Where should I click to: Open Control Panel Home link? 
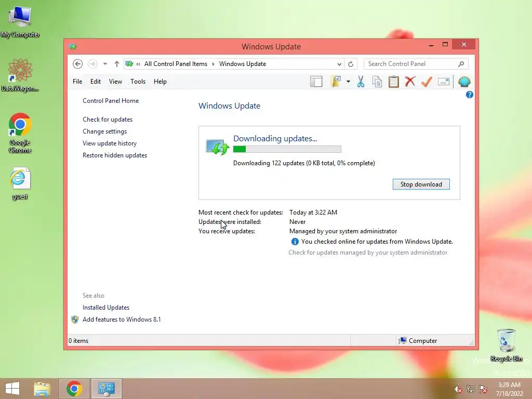click(x=111, y=101)
